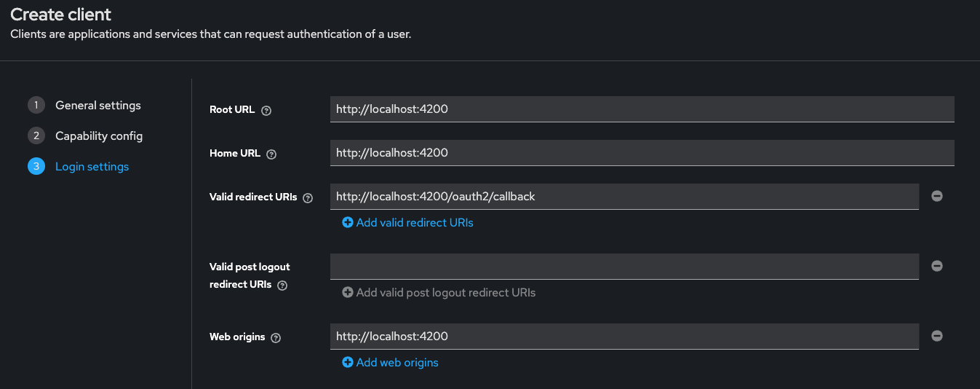Select step 3 Login settings

point(79,166)
